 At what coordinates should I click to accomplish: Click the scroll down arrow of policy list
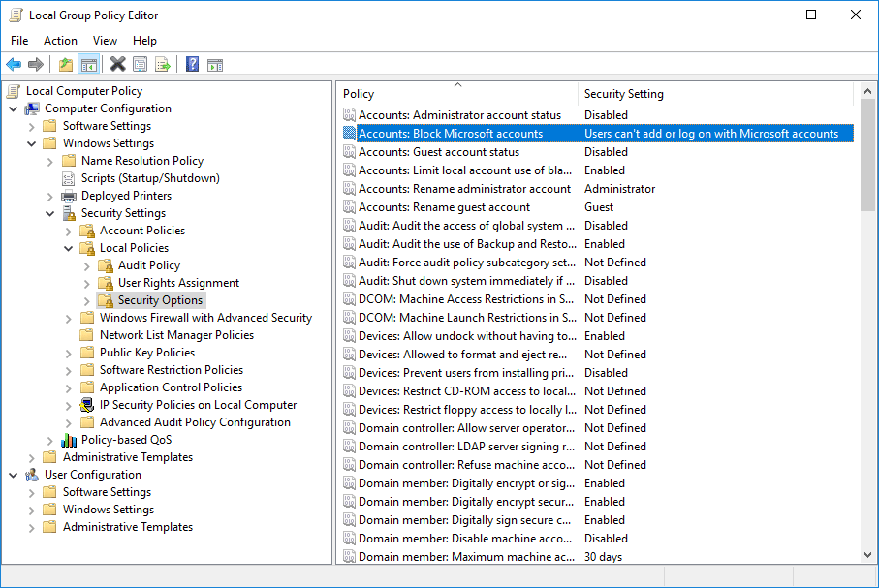click(867, 555)
